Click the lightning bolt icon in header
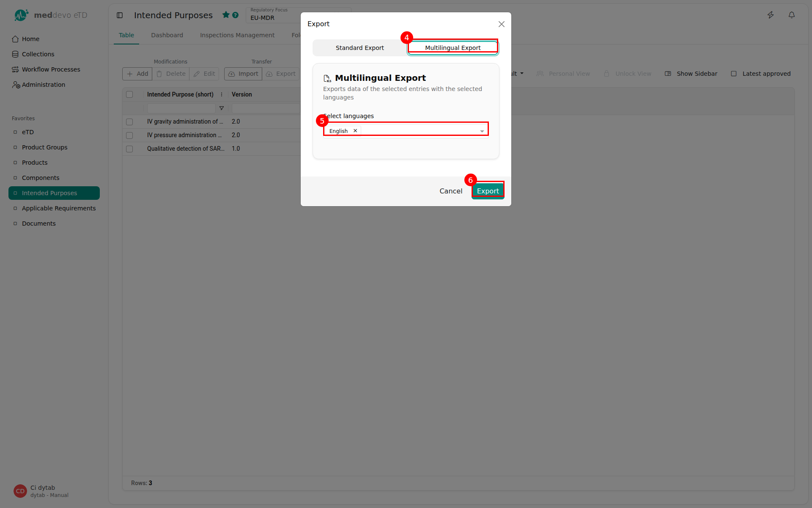Image resolution: width=812 pixels, height=508 pixels. (771, 15)
